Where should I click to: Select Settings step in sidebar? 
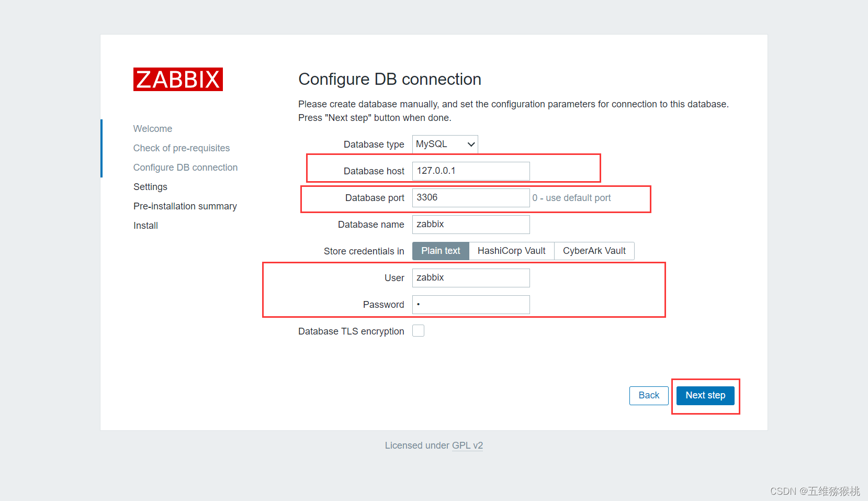(x=150, y=187)
